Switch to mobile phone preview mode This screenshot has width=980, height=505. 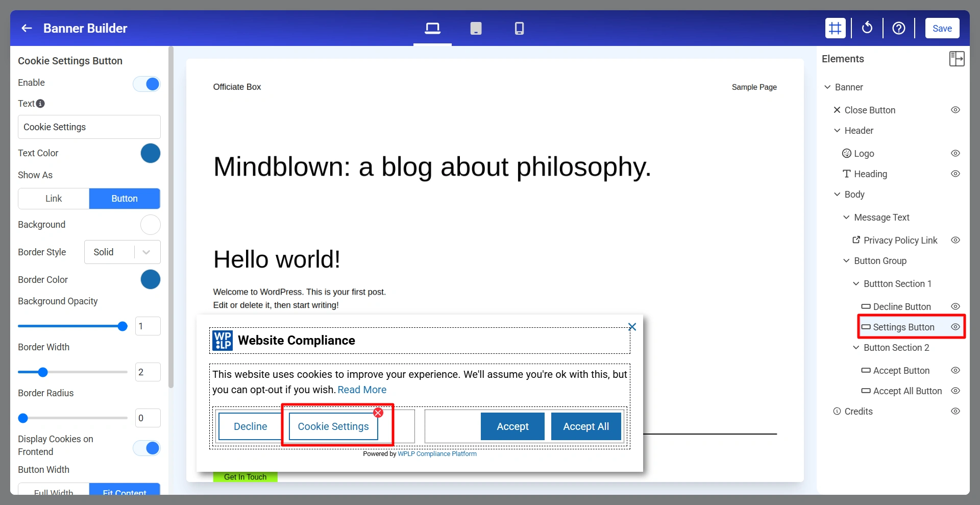coord(519,28)
